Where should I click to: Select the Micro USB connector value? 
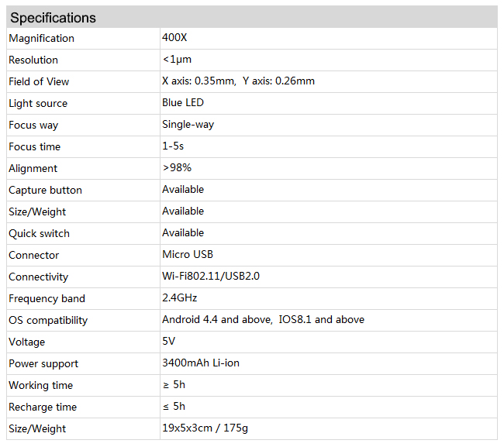[x=188, y=254]
